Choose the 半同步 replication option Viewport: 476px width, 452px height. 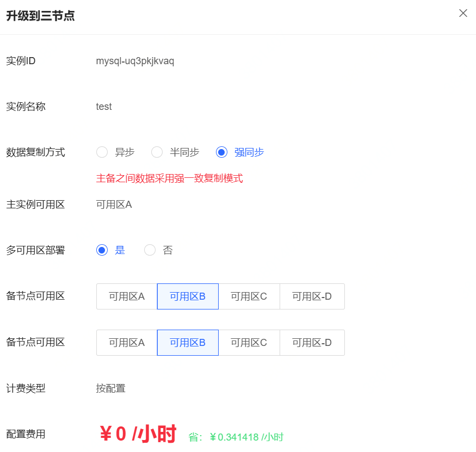157,152
